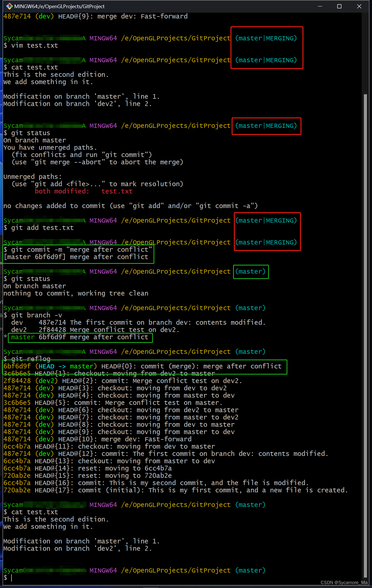Click the reflog entry HEAD@{17} commit (initial)
The width and height of the screenshot is (372, 588).
[176, 490]
